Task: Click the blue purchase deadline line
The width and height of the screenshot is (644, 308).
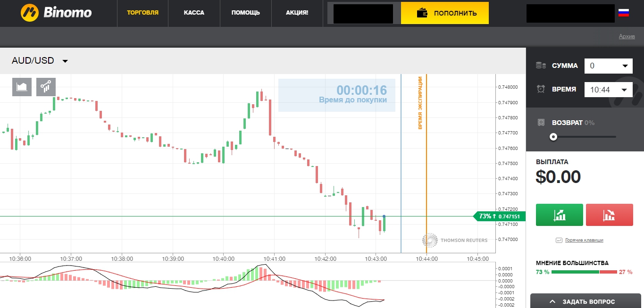Action: click(401, 163)
